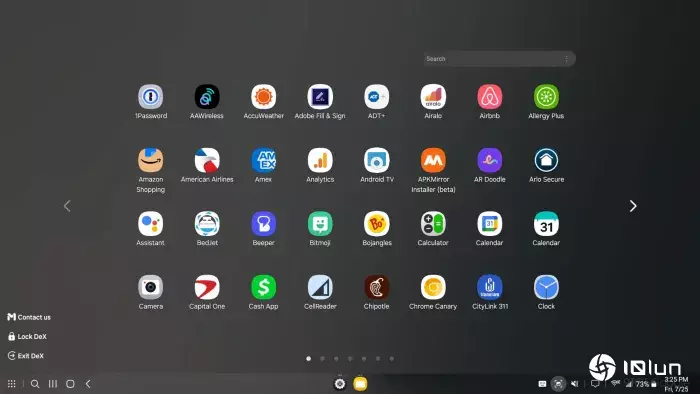The width and height of the screenshot is (700, 394).
Task: Launch American Airlines app
Action: point(207,160)
